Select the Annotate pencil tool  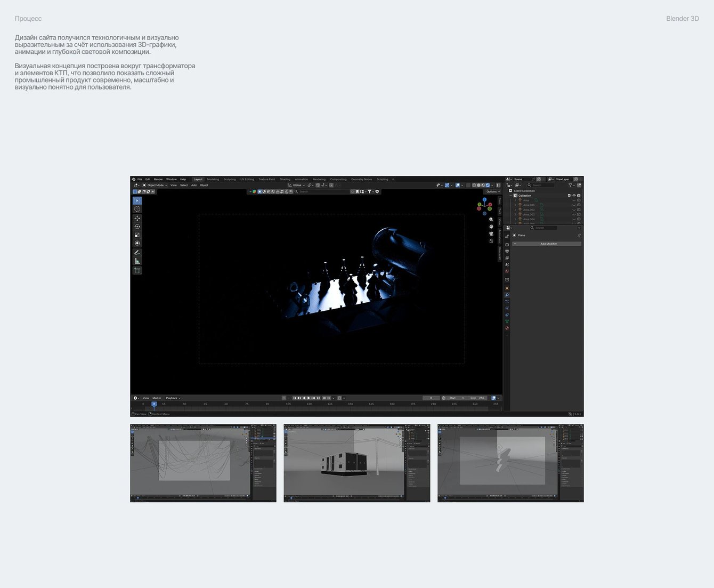[x=137, y=253]
